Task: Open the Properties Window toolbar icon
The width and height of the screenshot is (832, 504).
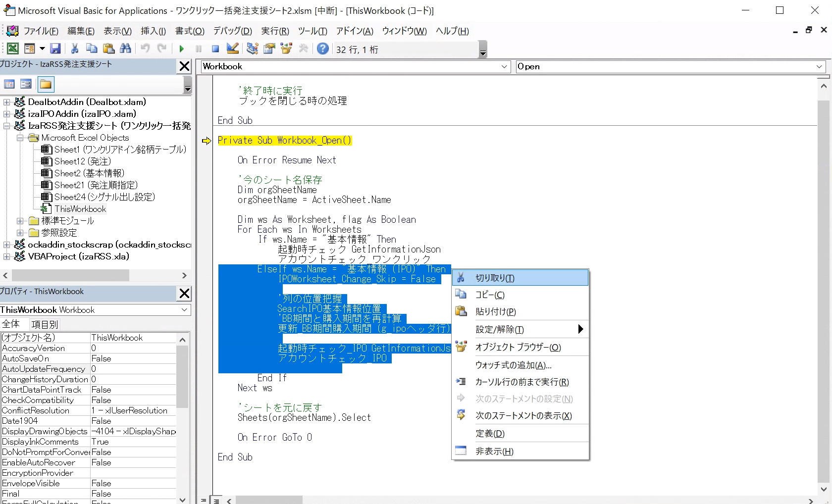Action: [269, 49]
